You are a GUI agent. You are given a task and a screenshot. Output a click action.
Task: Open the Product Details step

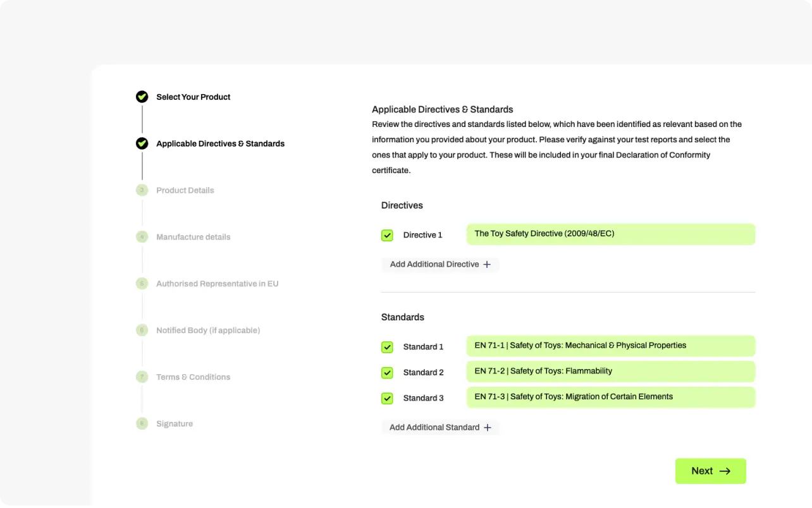point(185,190)
